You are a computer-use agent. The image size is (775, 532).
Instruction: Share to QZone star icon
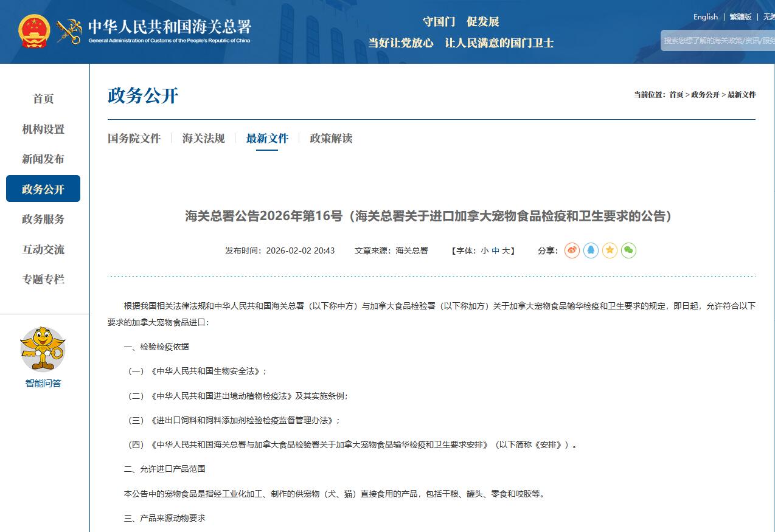point(610,250)
